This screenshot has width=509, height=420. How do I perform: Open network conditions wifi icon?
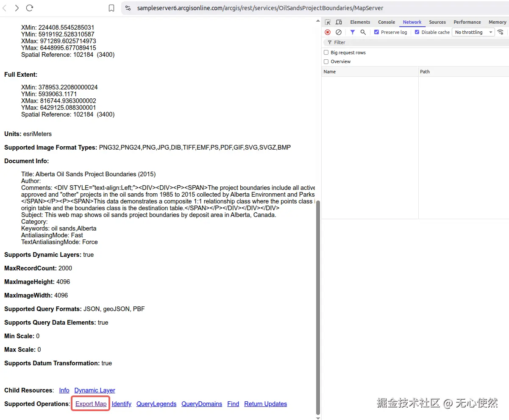click(x=501, y=32)
